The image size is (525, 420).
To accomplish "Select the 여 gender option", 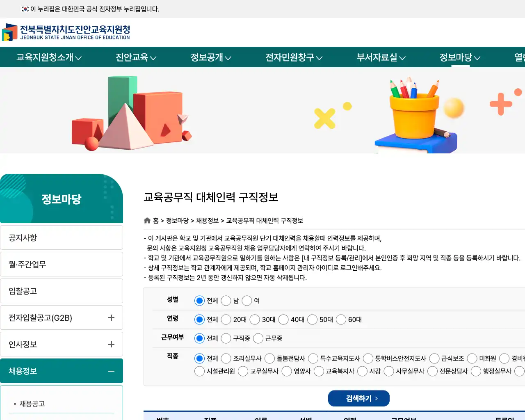I will tap(247, 301).
